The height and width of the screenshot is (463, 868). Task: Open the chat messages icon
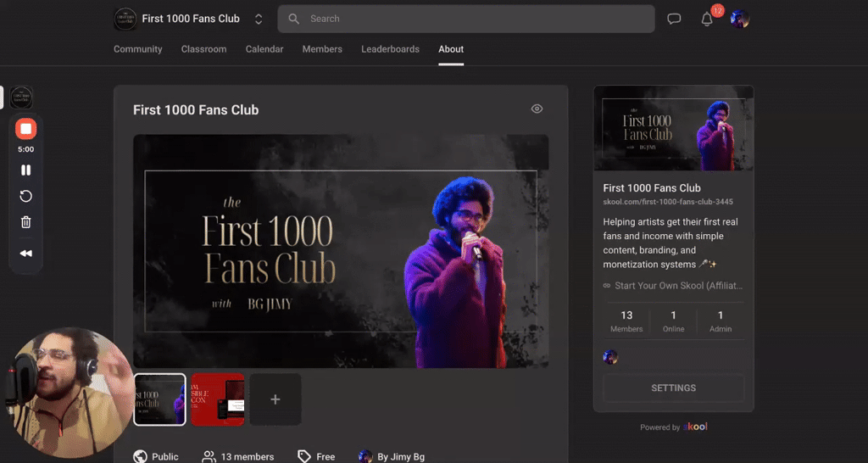tap(674, 19)
